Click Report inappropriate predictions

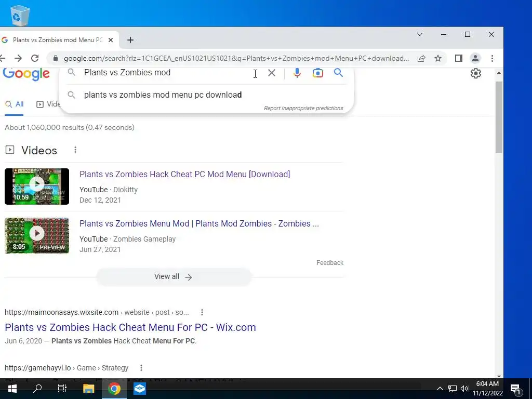pos(303,108)
